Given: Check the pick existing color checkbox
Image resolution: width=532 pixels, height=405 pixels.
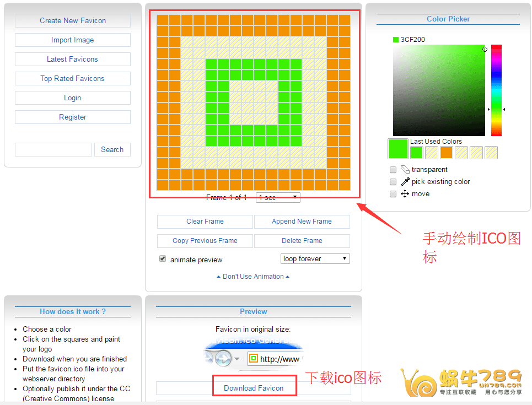Looking at the screenshot, I should click(393, 182).
